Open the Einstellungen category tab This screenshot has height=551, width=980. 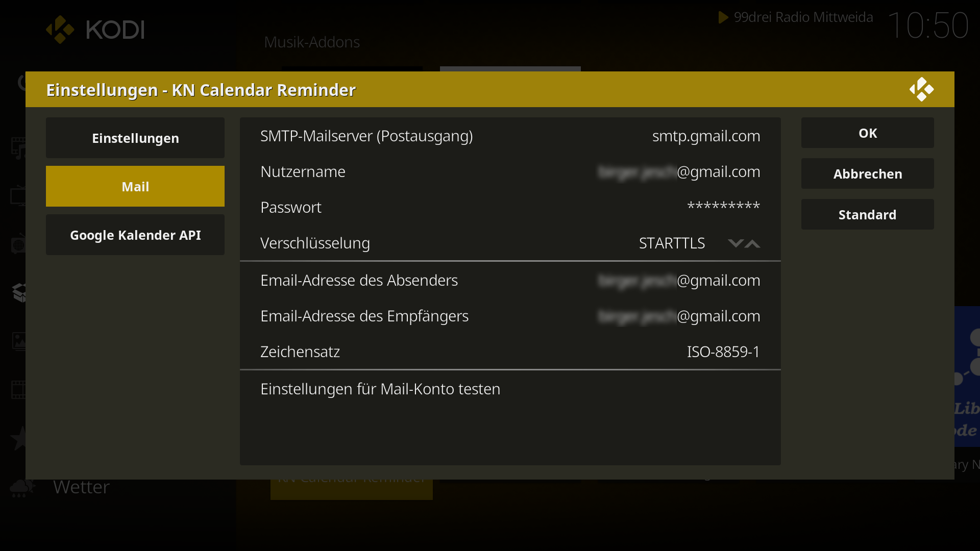tap(135, 138)
